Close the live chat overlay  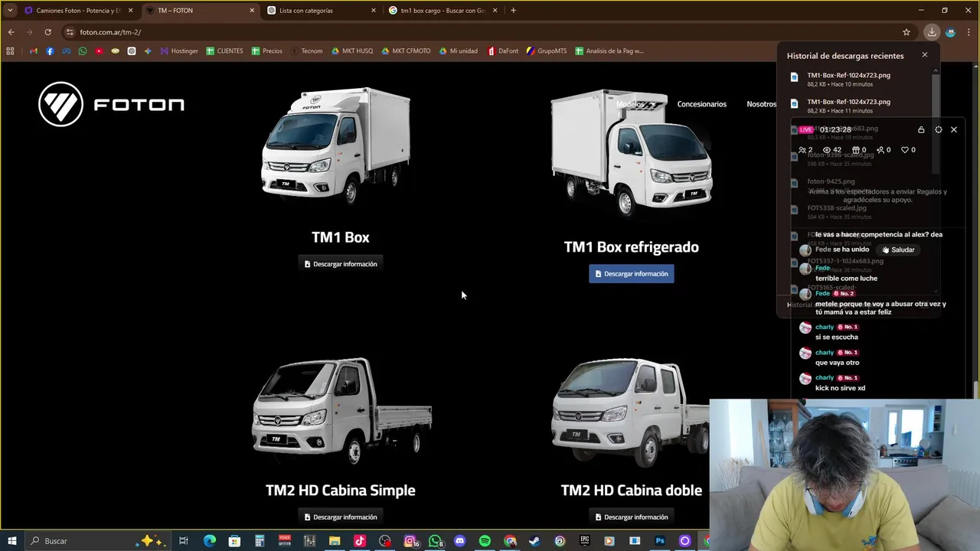954,130
